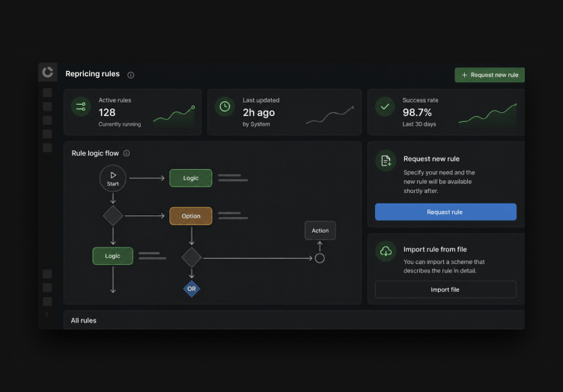563x392 pixels.
Task: Click the green Request new rule button
Action: [x=490, y=75]
